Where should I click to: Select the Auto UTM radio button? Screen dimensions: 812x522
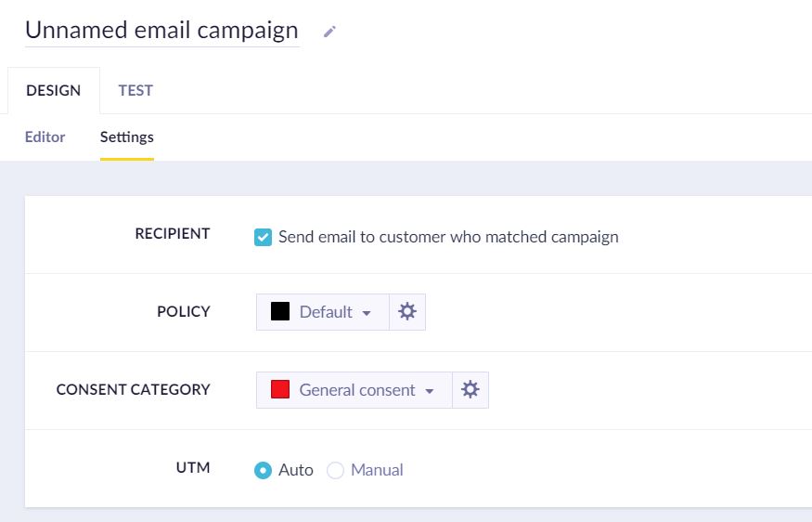pyautogui.click(x=263, y=470)
